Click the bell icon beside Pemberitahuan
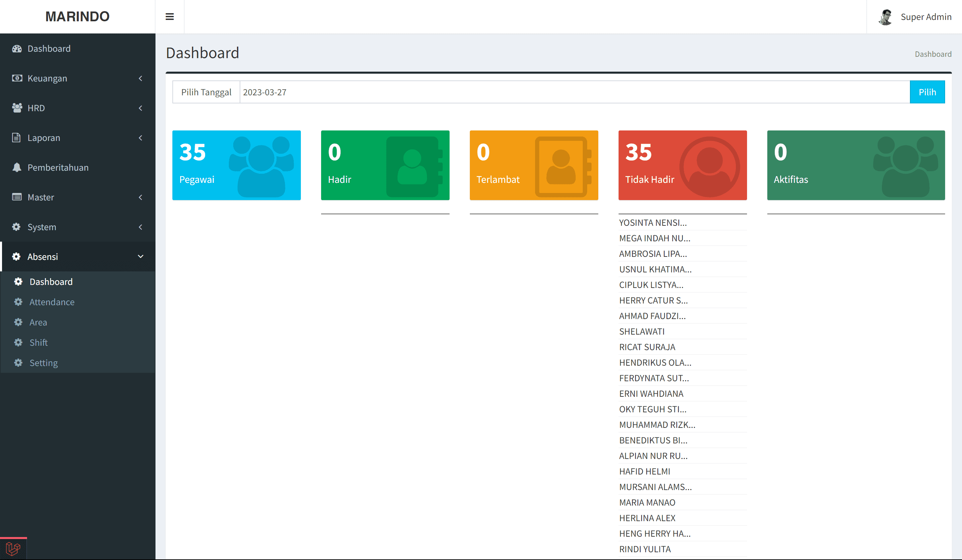The image size is (962, 560). pos(17,168)
